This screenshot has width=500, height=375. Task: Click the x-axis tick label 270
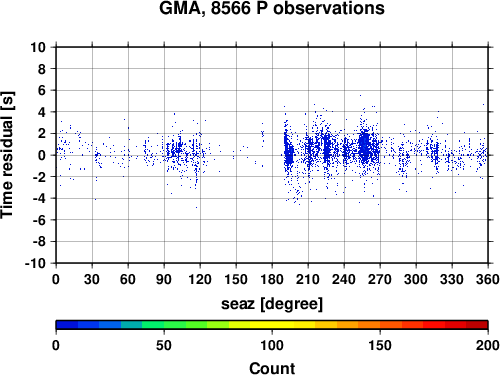coord(380,279)
